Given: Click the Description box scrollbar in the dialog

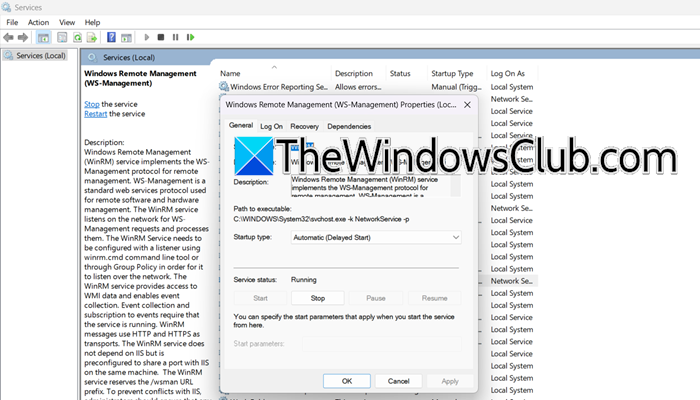Looking at the screenshot, I should pos(455,186).
